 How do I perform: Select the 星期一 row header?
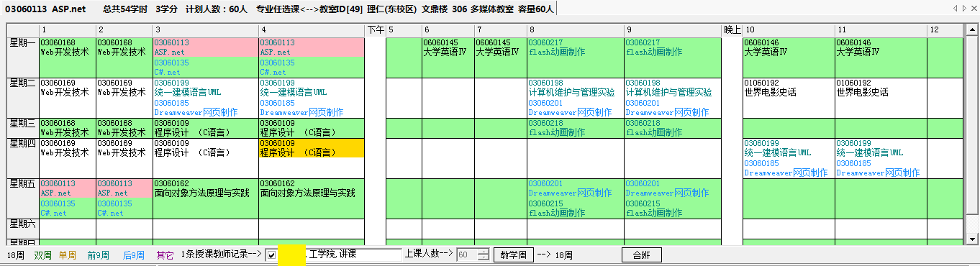point(22,57)
